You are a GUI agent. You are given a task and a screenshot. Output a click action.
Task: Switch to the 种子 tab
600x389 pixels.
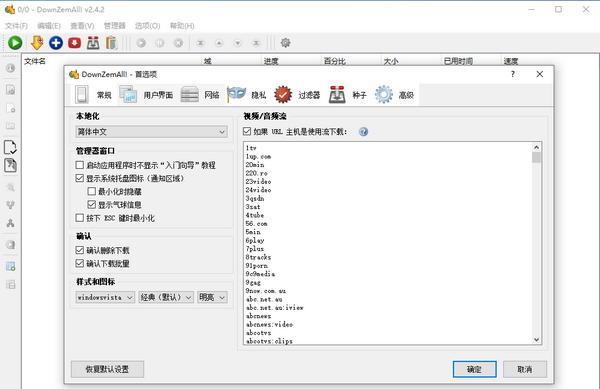tap(347, 94)
